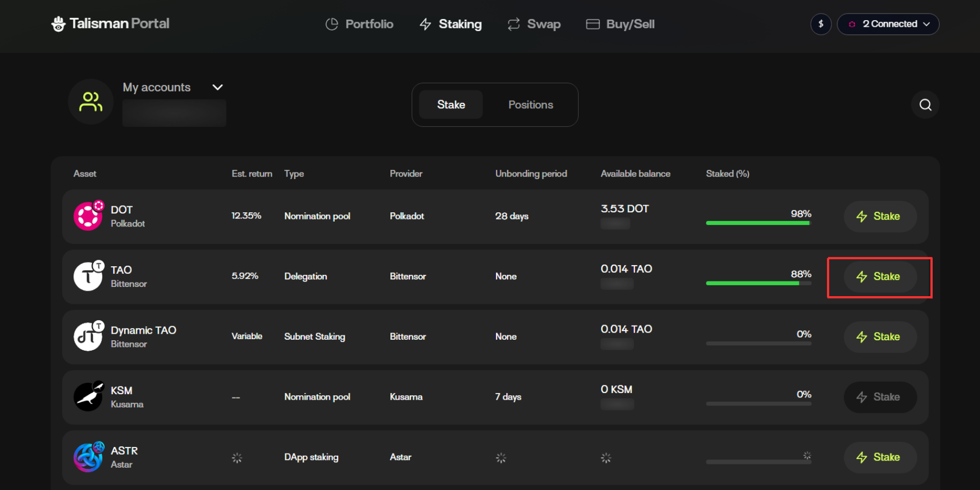The height and width of the screenshot is (490, 980).
Task: Open the search magnifier icon
Action: pyautogui.click(x=925, y=105)
